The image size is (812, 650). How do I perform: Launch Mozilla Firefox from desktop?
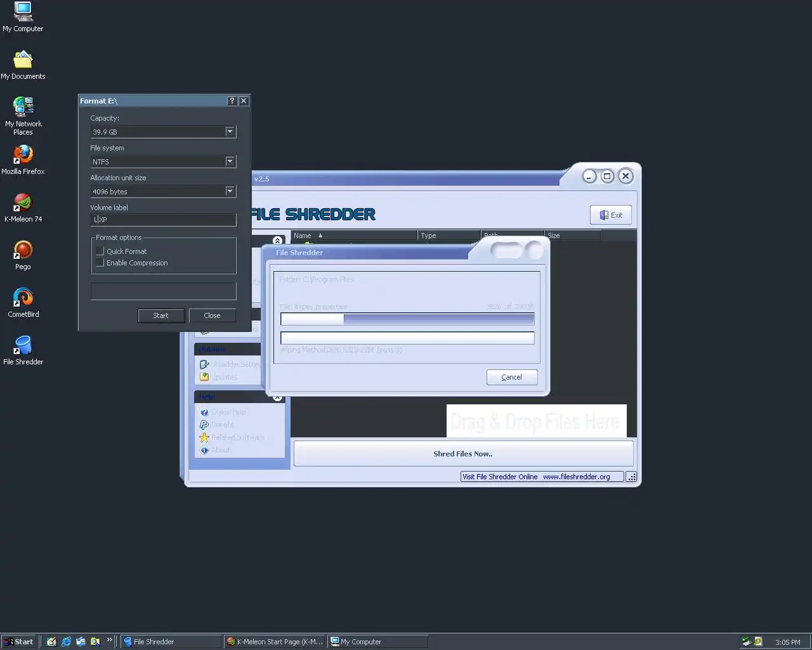point(23,160)
